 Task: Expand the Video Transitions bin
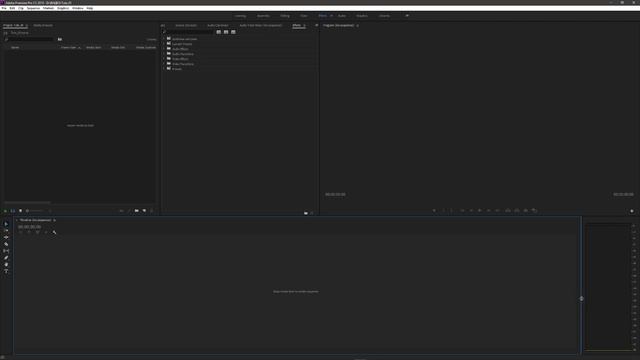164,64
